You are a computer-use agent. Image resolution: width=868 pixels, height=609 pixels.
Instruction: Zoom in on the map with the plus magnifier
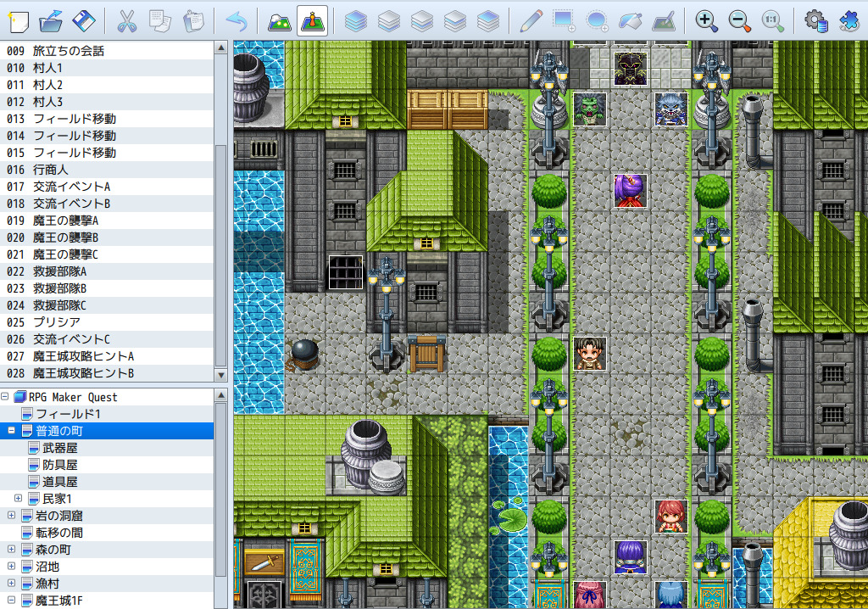tap(706, 20)
